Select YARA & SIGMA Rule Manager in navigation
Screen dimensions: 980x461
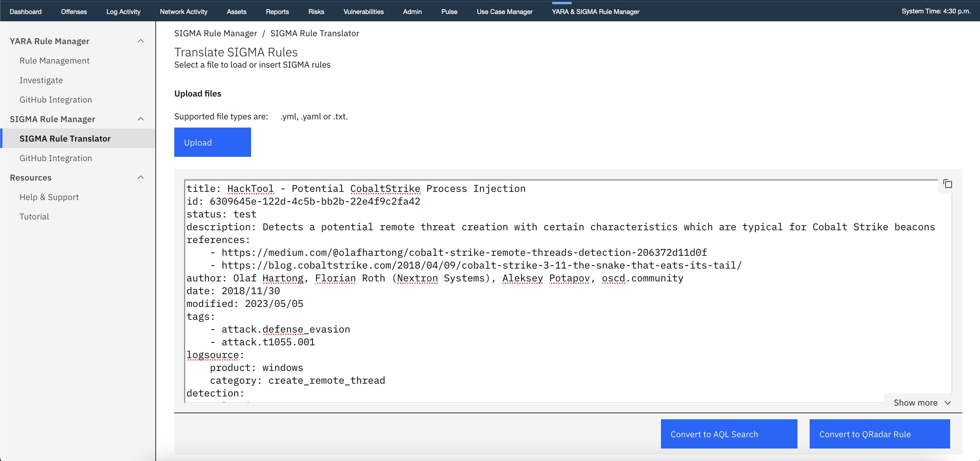coord(595,11)
